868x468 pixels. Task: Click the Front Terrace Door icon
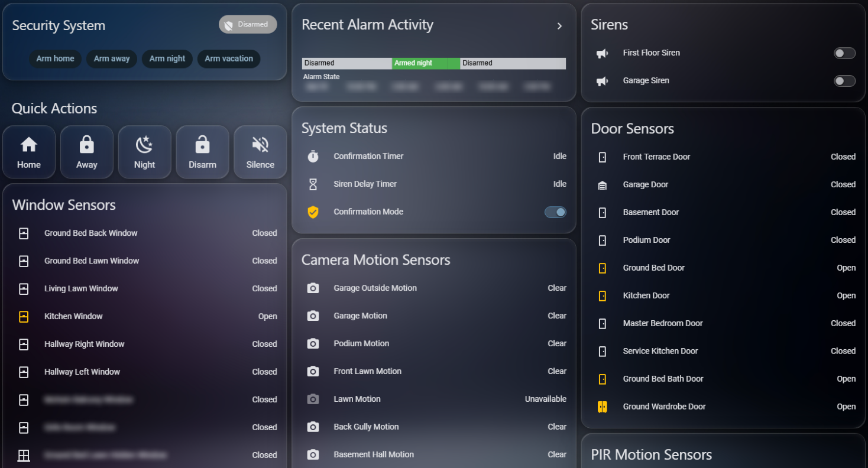tap(603, 157)
